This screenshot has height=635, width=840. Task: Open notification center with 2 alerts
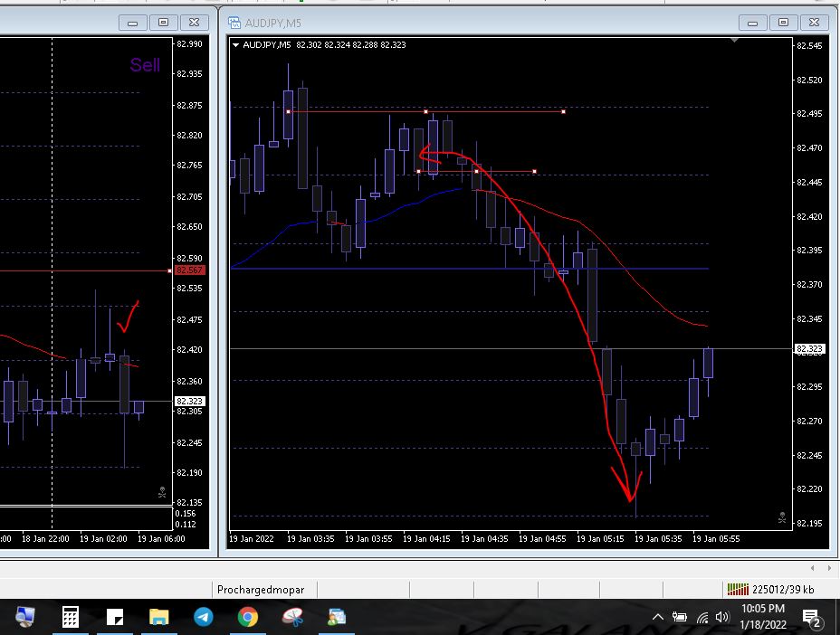click(x=812, y=619)
